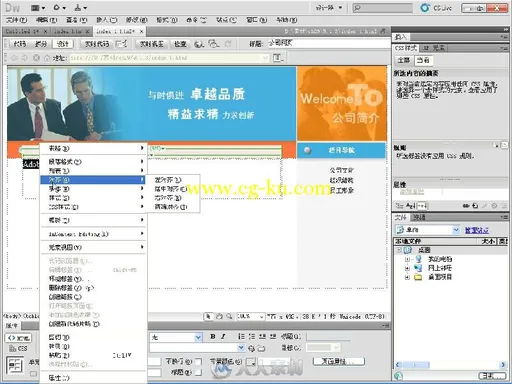Image resolution: width=512 pixels, height=384 pixels.
Task: Click the Refresh icon in document toolbar
Action: [228, 44]
